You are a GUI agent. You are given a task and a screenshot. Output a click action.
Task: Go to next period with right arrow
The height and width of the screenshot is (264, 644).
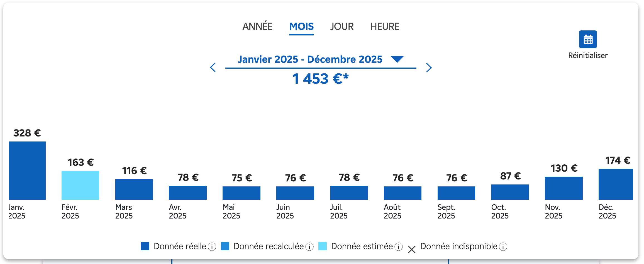click(x=429, y=68)
